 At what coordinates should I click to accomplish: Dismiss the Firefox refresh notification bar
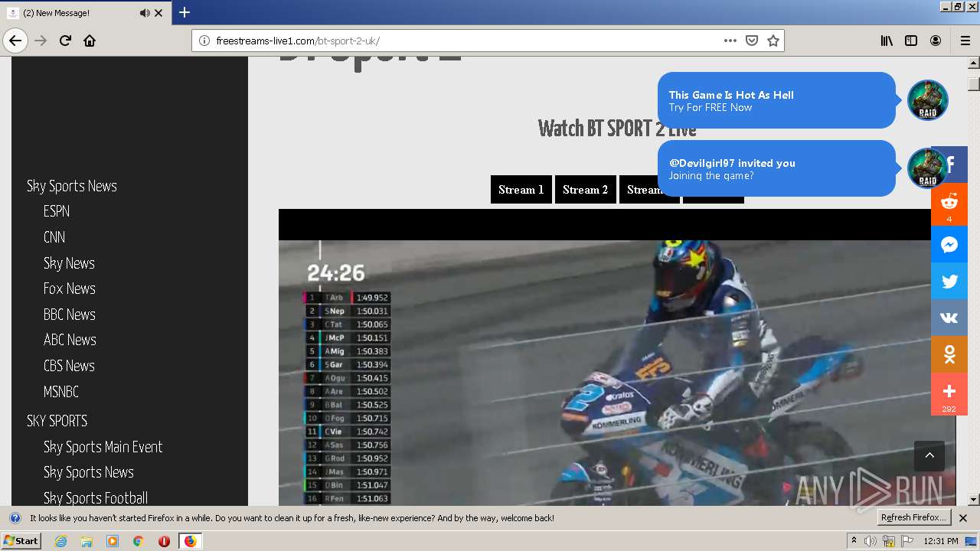(963, 518)
